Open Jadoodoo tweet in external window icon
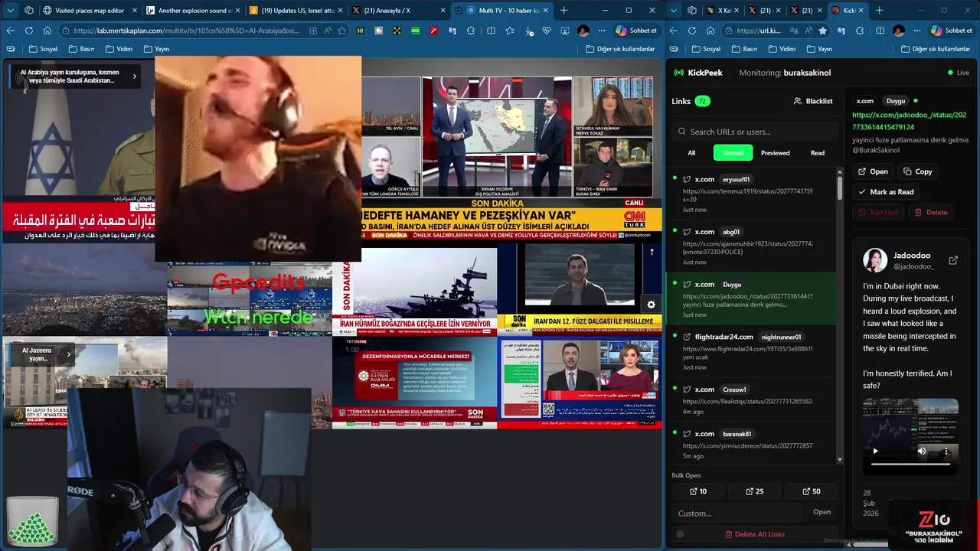This screenshot has height=551, width=980. tap(953, 260)
